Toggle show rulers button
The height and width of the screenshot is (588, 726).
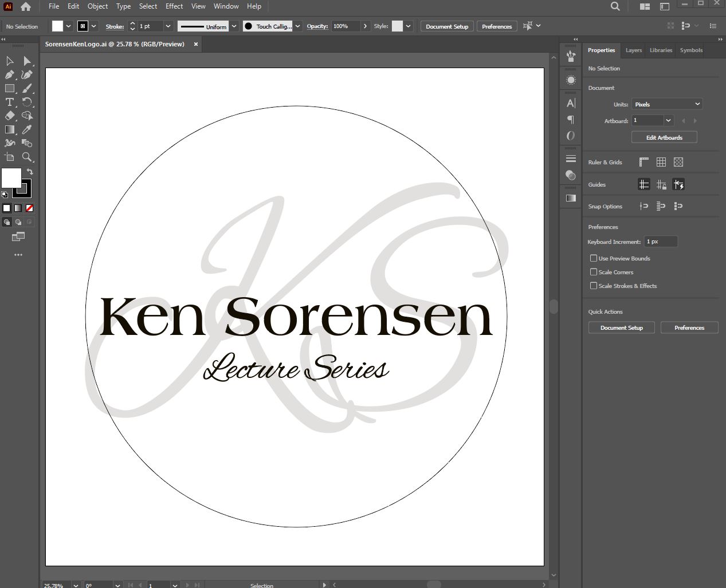644,162
